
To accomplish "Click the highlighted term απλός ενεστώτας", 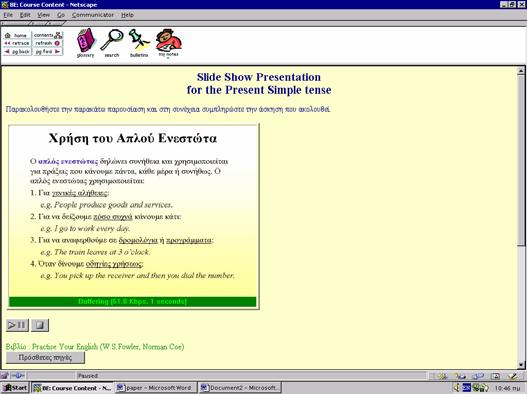I will click(68, 161).
